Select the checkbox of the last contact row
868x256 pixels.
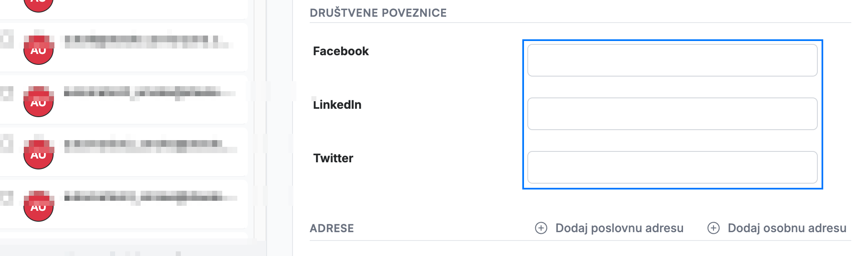6,197
